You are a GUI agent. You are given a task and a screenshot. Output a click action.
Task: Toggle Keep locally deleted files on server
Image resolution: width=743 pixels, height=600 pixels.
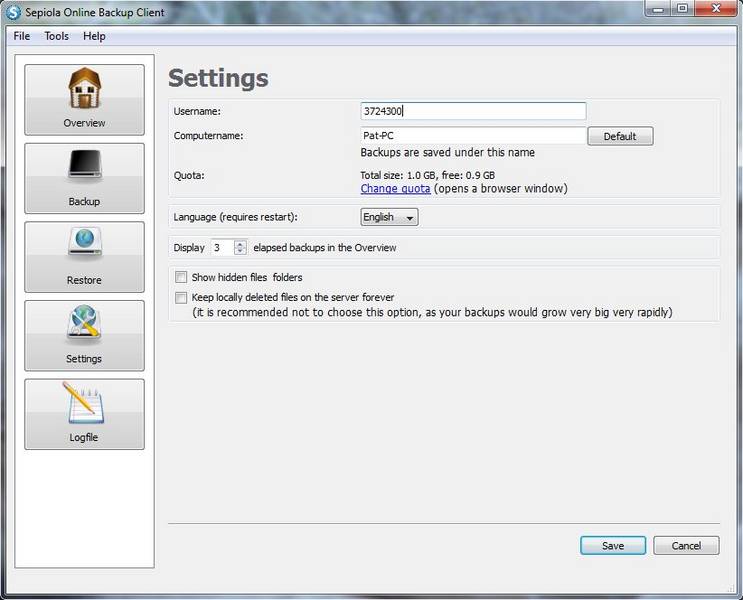tap(181, 298)
